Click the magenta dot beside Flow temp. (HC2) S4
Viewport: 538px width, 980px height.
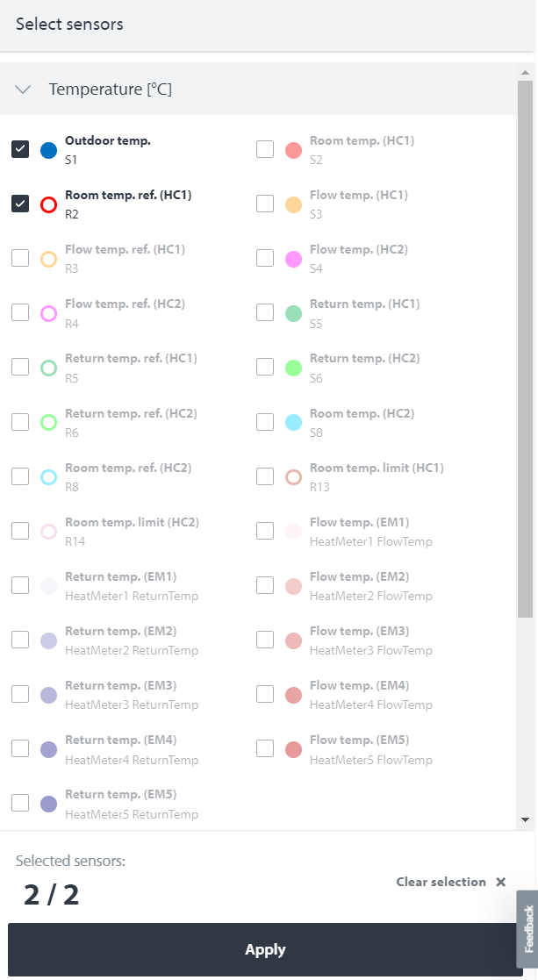294,259
